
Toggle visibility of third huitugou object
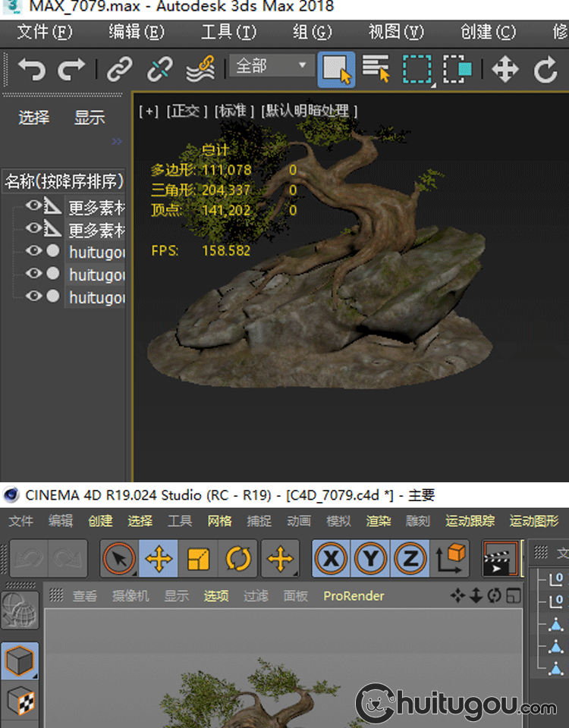33,296
